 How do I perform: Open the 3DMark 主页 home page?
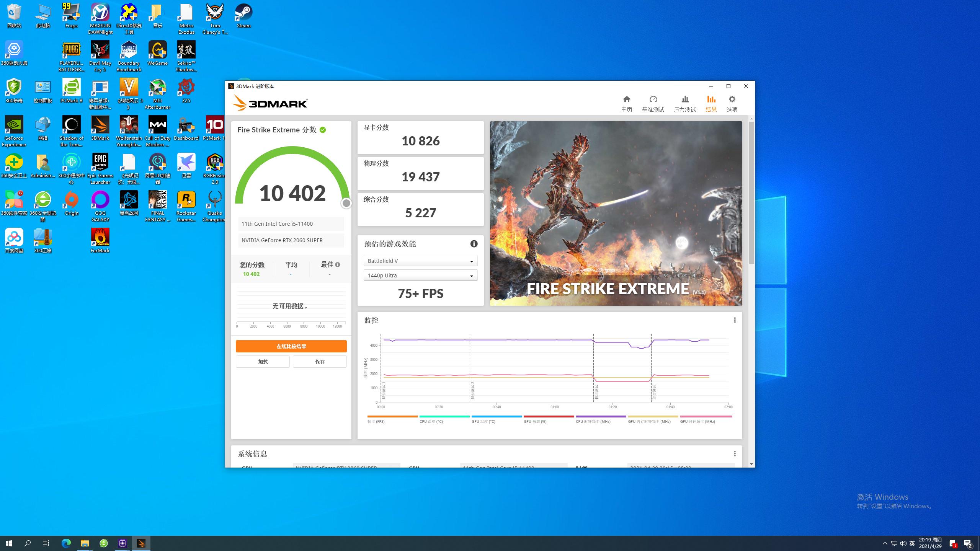click(x=627, y=103)
